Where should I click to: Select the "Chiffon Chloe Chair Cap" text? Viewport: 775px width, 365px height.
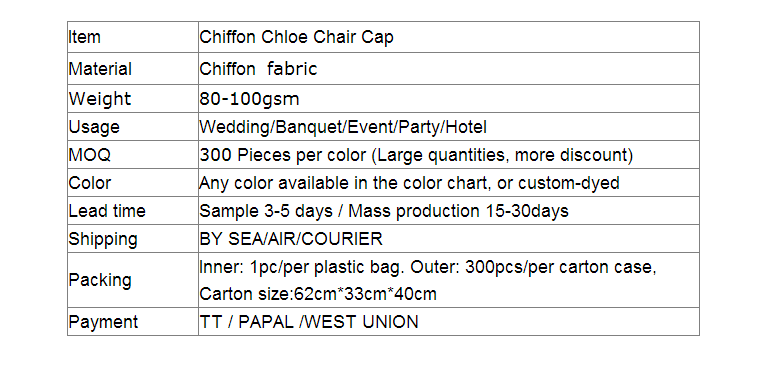pos(297,38)
